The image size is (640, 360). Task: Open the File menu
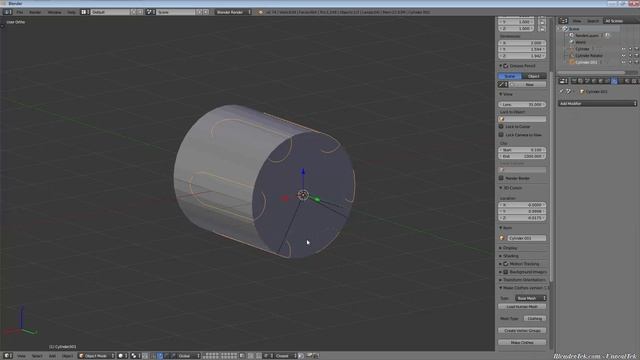tap(20, 12)
